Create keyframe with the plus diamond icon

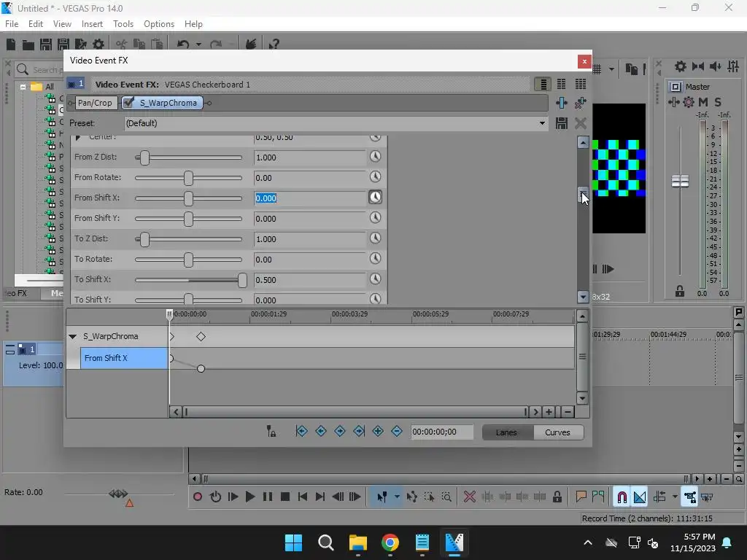tap(378, 432)
